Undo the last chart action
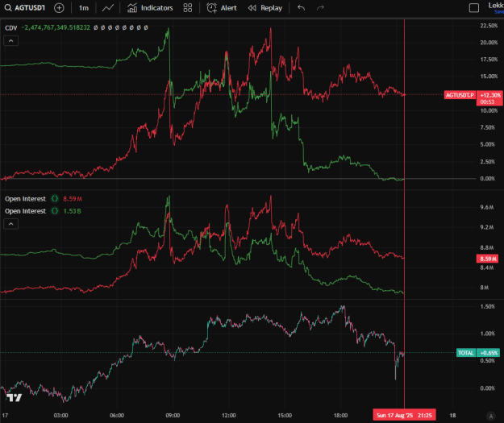 point(301,8)
